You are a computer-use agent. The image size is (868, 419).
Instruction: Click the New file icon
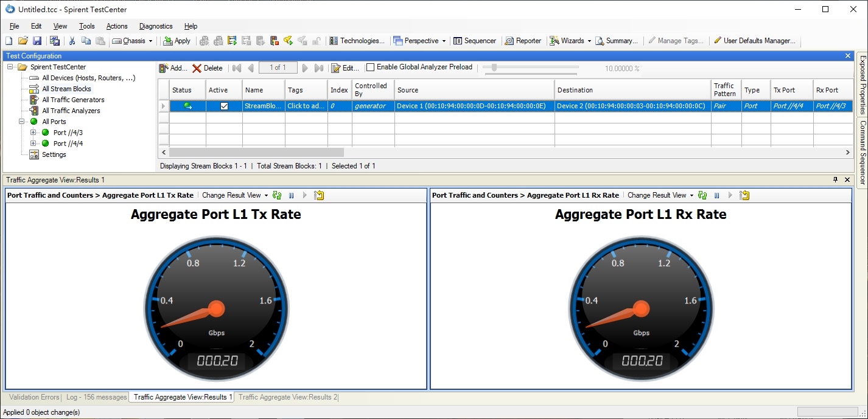pyautogui.click(x=9, y=41)
